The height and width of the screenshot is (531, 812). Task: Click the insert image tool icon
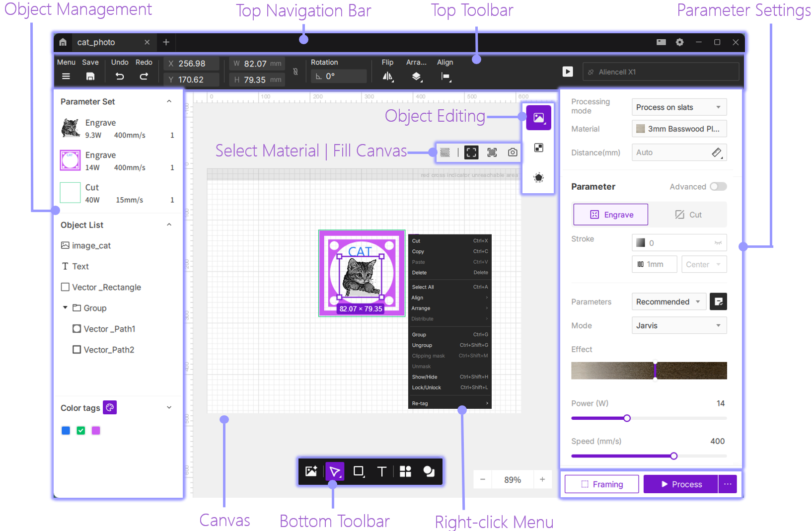311,471
